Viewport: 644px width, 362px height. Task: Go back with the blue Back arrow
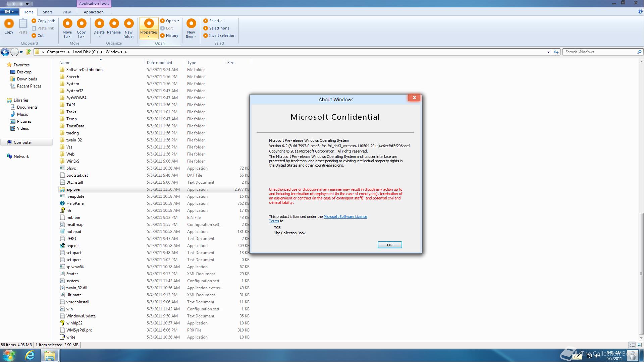[x=5, y=52]
